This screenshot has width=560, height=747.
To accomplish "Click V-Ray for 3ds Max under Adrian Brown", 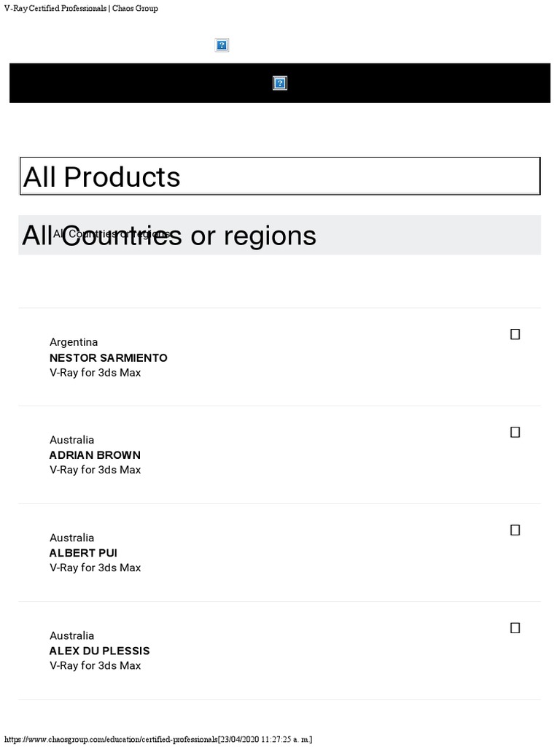I will [x=95, y=470].
